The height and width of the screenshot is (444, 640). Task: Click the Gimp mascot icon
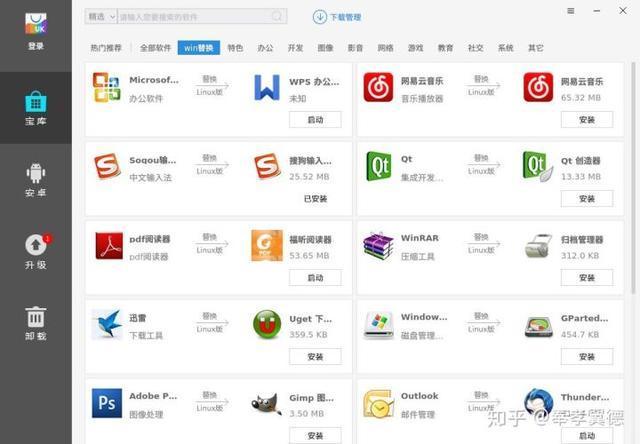click(266, 404)
